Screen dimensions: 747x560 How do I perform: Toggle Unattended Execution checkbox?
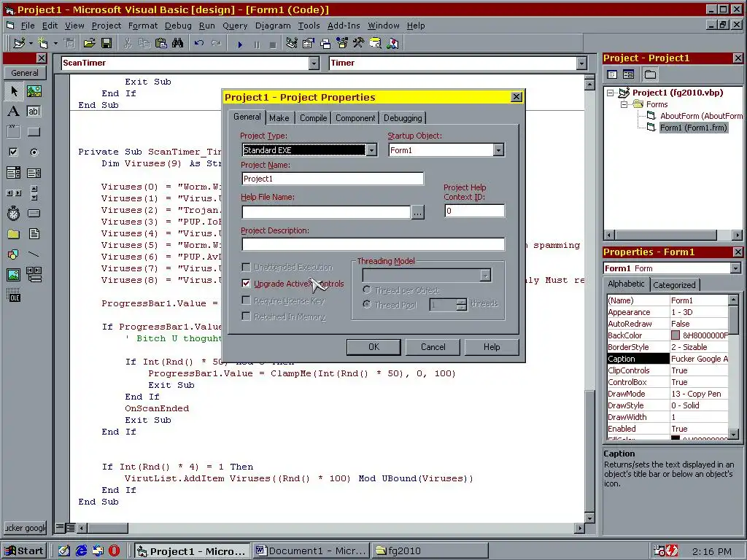coord(246,267)
